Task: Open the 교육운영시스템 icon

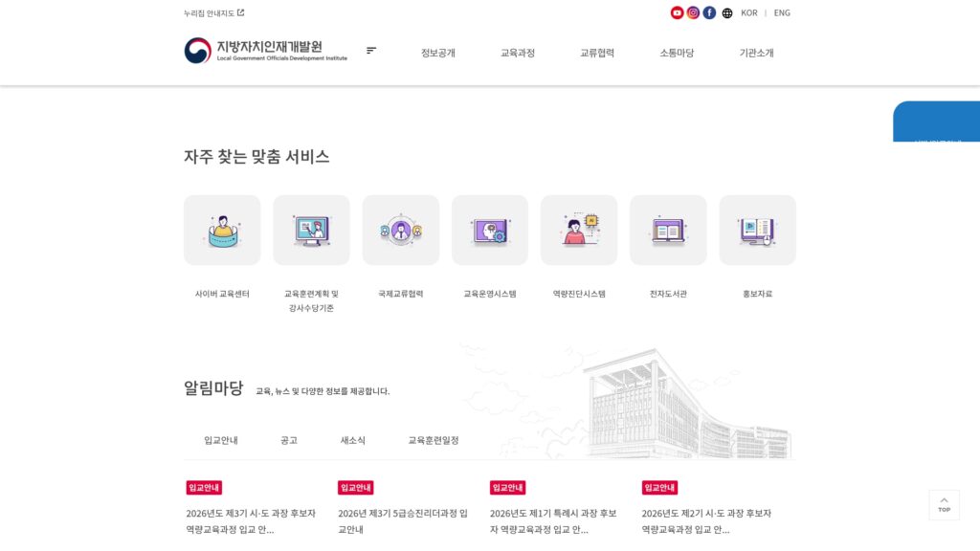Action: point(490,229)
